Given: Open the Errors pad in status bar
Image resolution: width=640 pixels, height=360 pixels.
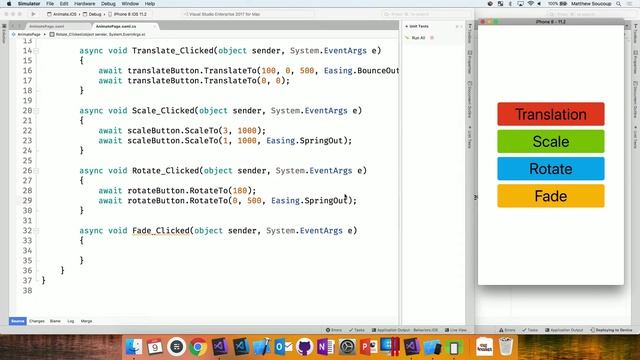Looking at the screenshot, I should (x=334, y=330).
